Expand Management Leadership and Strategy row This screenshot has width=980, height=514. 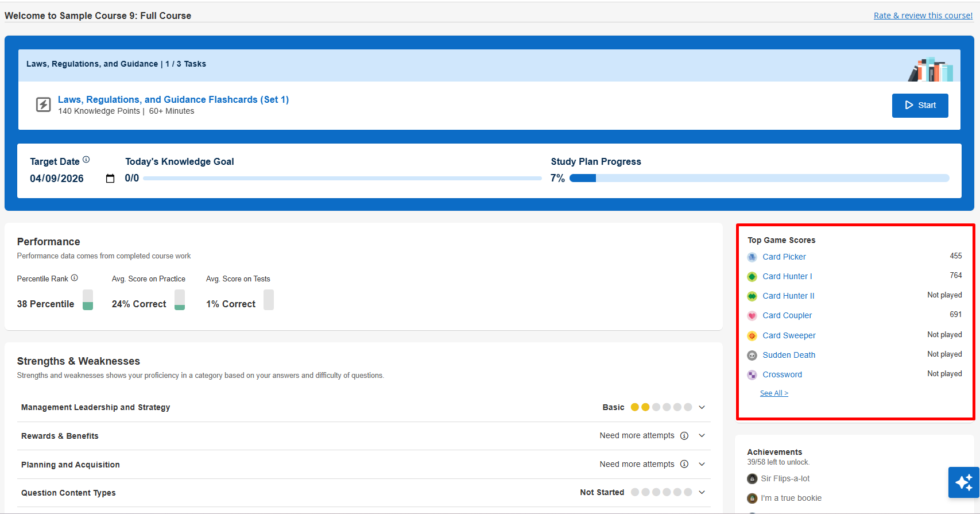[x=702, y=407]
